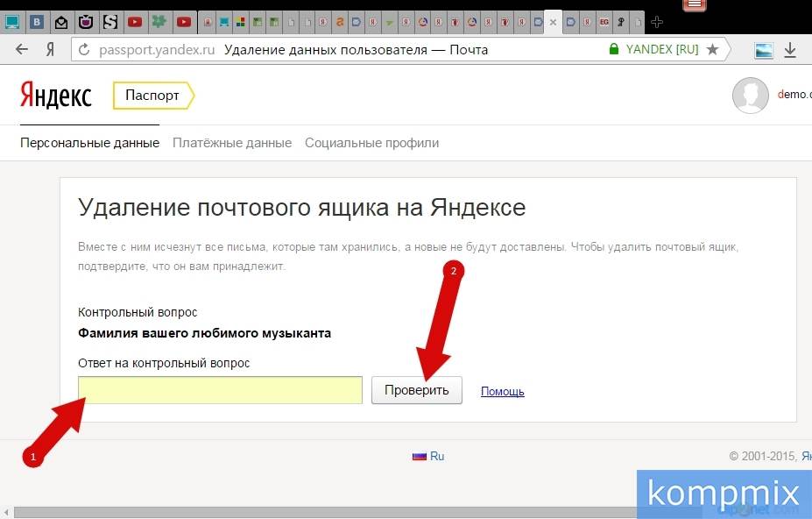Reload the page with the refresh icon

tap(84, 49)
